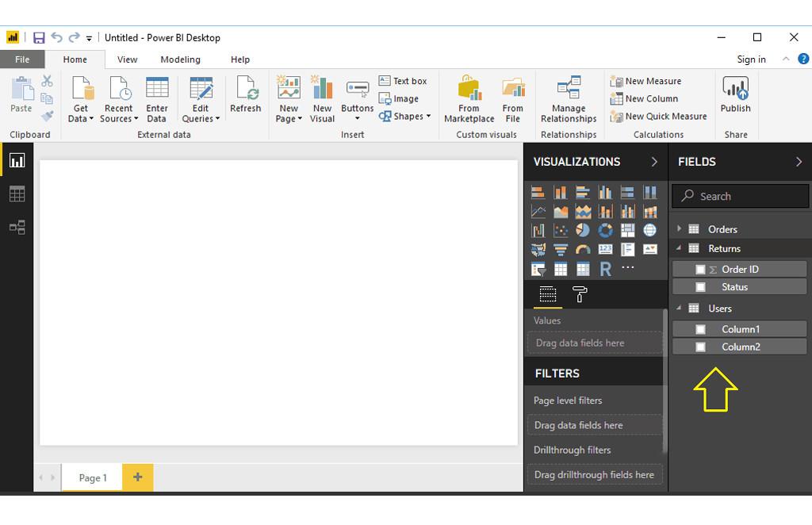812x525 pixels.
Task: Click New Measure
Action: tap(645, 81)
